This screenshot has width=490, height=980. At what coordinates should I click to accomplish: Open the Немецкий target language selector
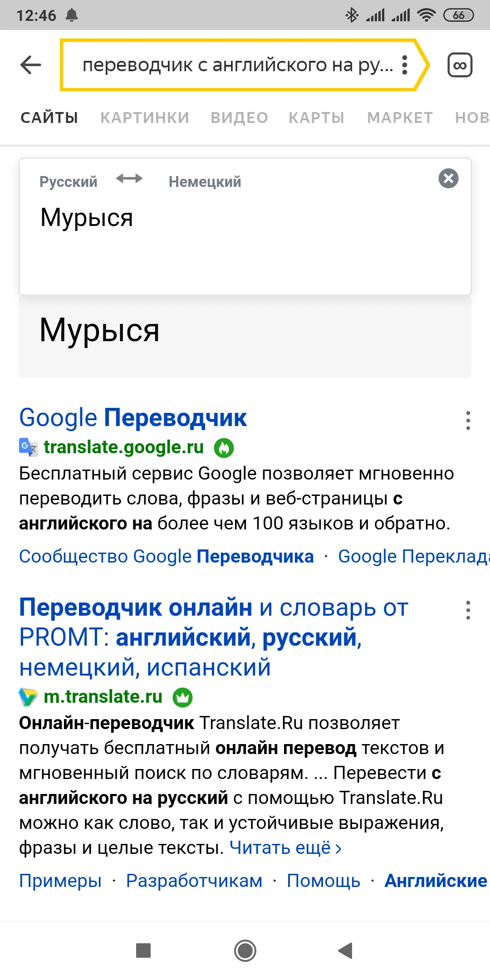205,181
